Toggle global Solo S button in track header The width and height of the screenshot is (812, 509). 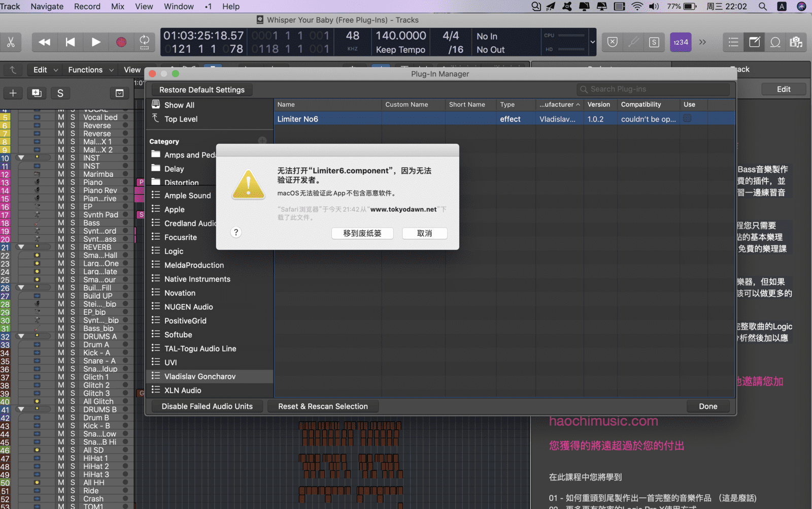(60, 93)
